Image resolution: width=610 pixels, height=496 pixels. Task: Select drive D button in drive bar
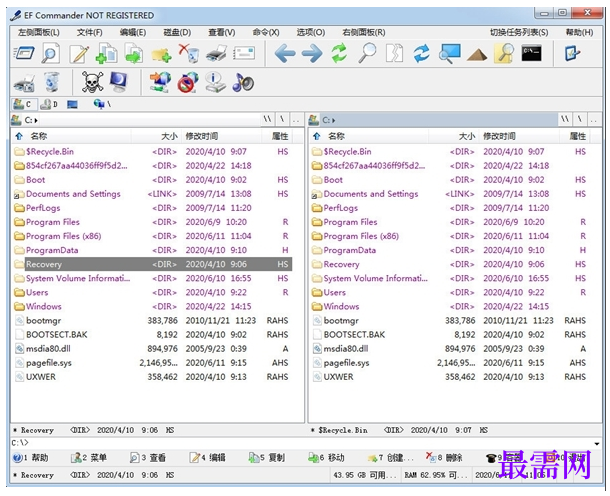50,104
